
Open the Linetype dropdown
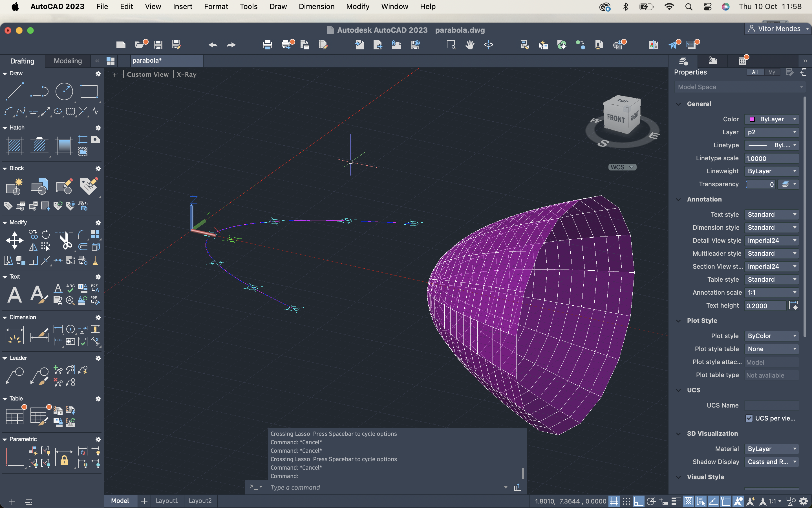coord(771,145)
